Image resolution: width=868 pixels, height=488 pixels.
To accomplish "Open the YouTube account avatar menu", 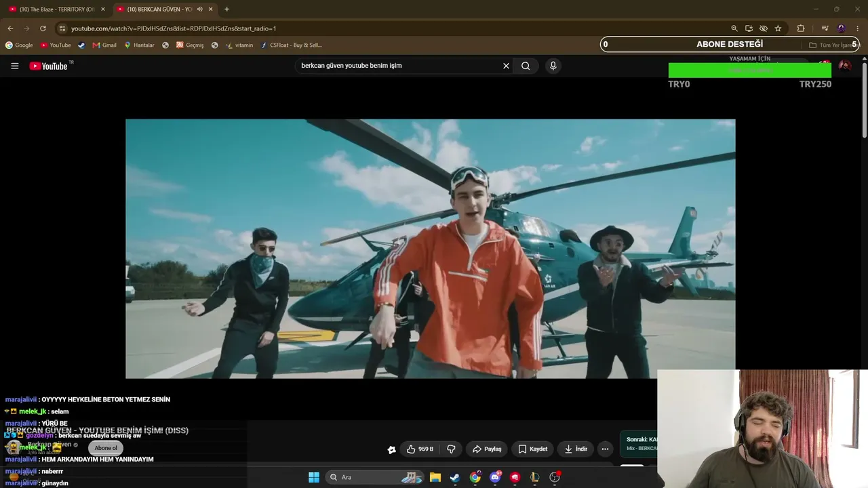I will point(845,66).
